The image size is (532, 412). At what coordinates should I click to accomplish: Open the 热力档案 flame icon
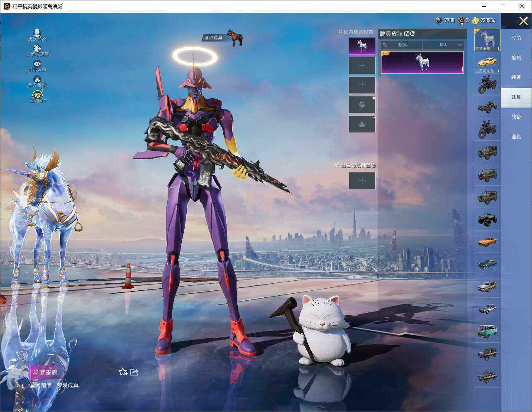(37, 79)
